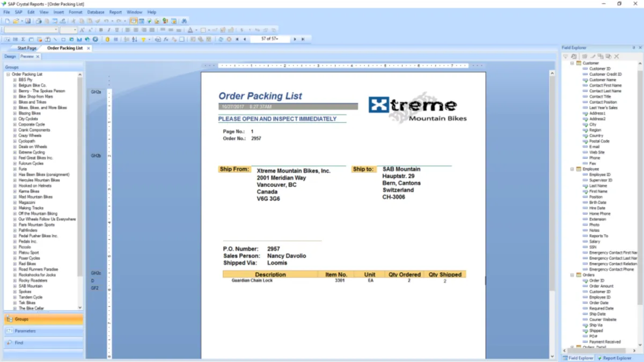644x362 pixels.
Task: Click the Open file icon in the toolbar
Action: (x=16, y=21)
